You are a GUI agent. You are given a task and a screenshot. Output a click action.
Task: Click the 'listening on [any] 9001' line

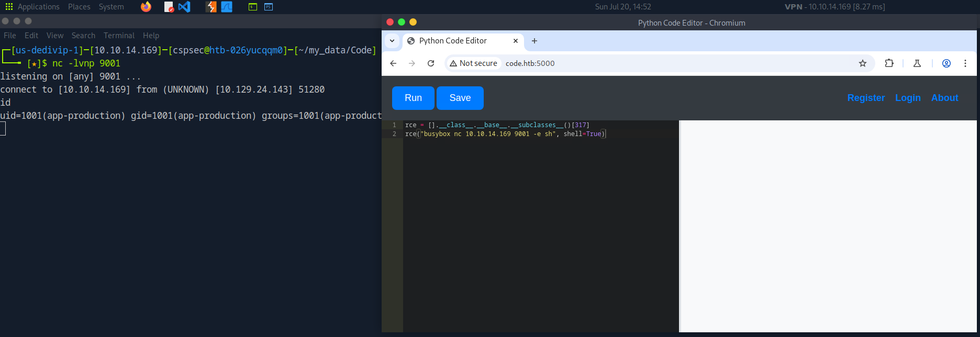(x=71, y=76)
